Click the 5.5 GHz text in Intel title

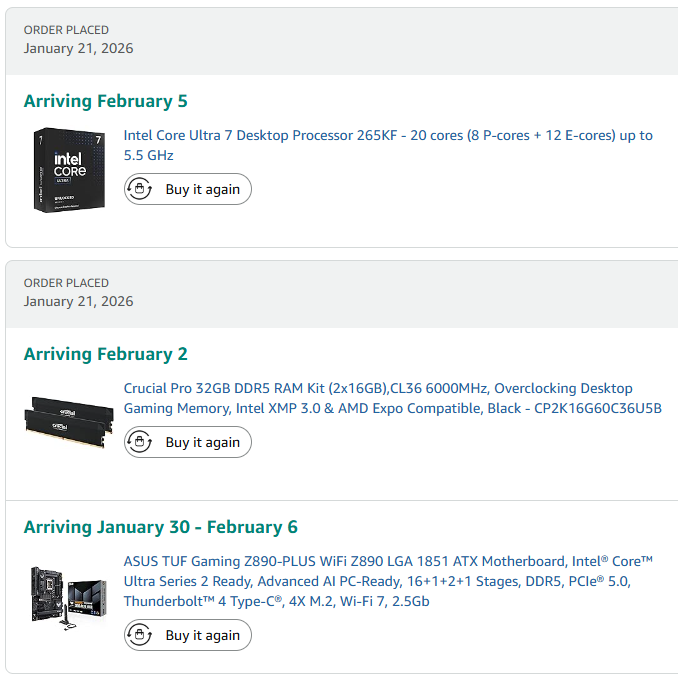(148, 155)
